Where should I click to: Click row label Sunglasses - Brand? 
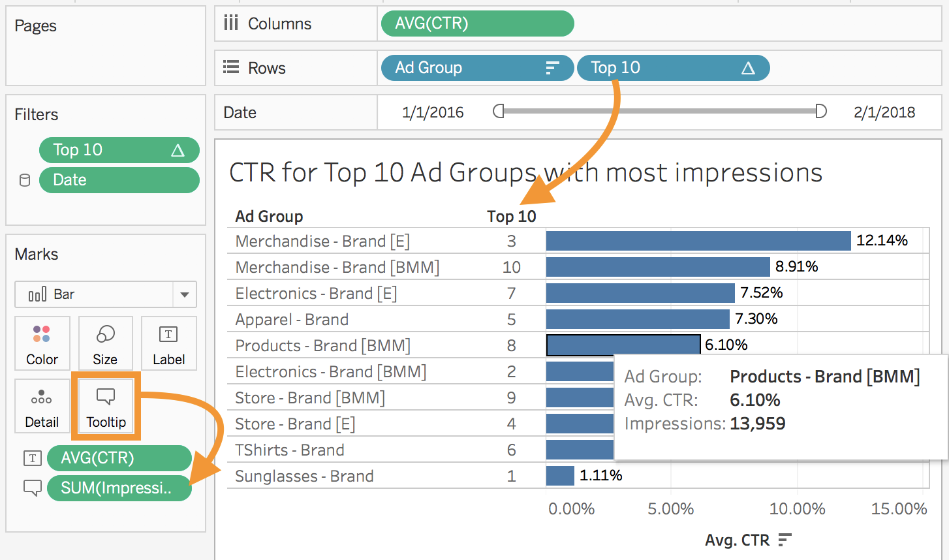pos(304,476)
